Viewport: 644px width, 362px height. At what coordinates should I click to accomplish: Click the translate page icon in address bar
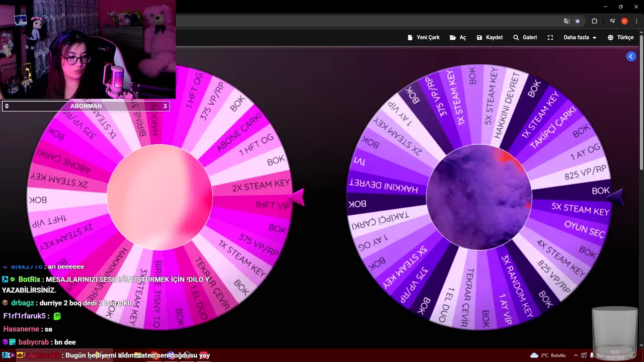click(x=567, y=21)
